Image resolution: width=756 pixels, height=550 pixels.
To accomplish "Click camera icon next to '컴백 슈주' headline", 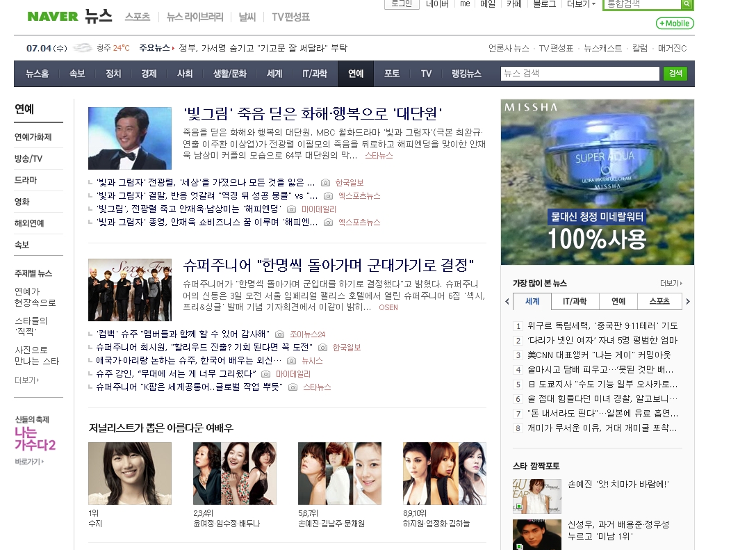I will 279,334.
